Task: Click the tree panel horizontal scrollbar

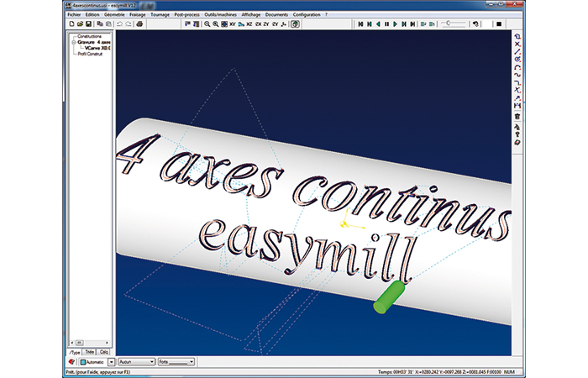Action: pyautogui.click(x=90, y=343)
